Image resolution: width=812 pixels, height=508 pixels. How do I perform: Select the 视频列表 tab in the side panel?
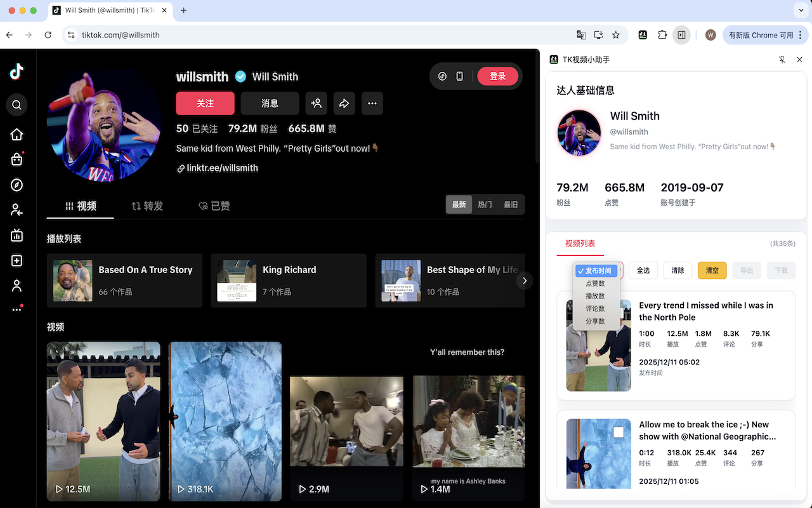point(580,243)
